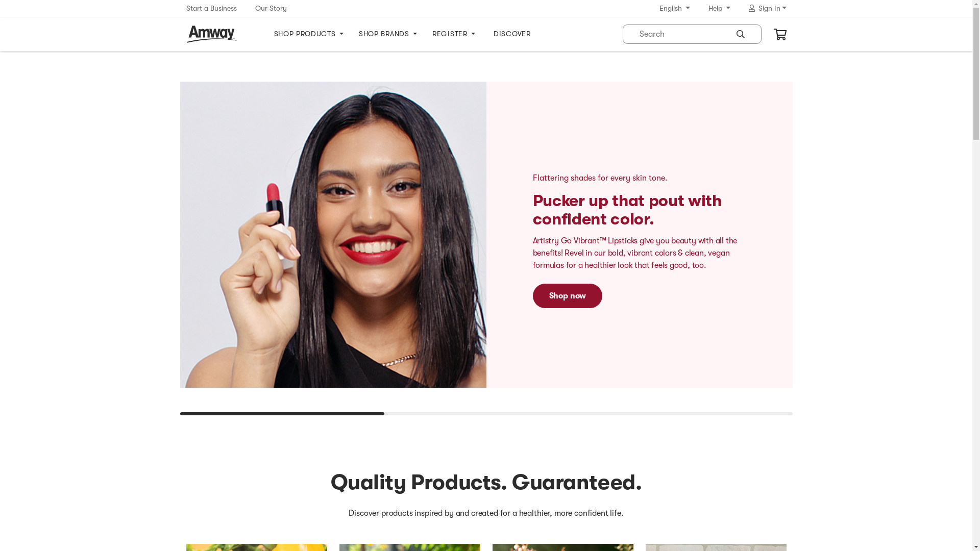Viewport: 980px width, 551px height.
Task: Open the English language dropdown
Action: click(x=674, y=8)
